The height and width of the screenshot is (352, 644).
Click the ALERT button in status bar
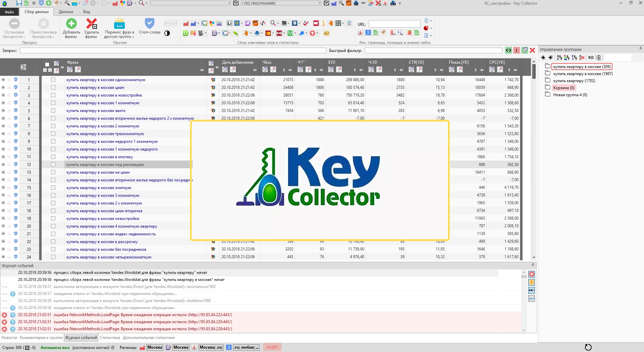click(272, 347)
